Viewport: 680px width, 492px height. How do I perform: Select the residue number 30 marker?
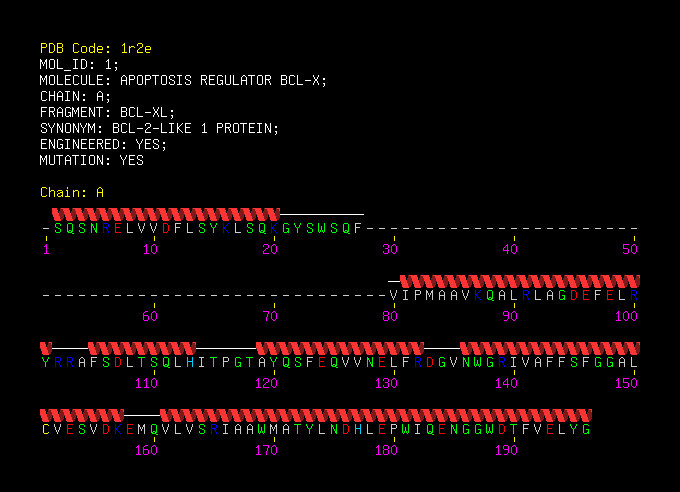point(390,249)
